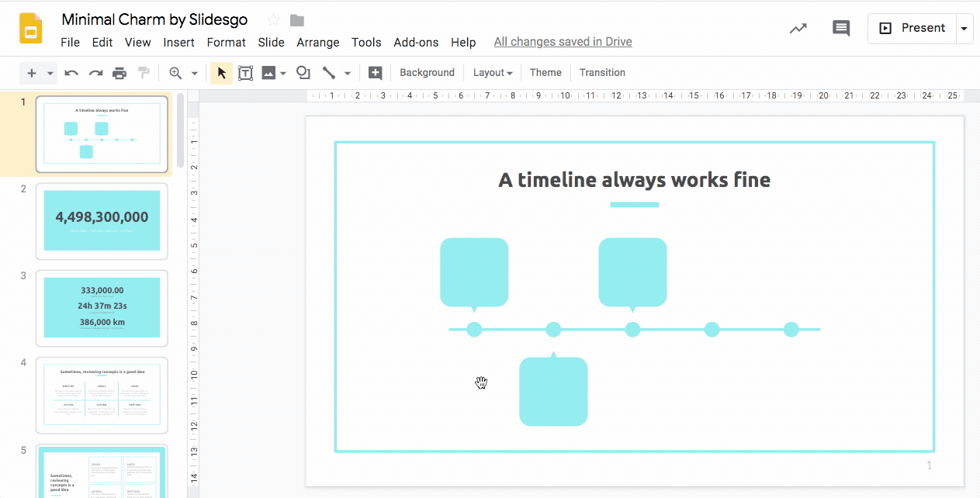Click the new slide plus button
Screen dimensions: 980x498
pyautogui.click(x=32, y=73)
